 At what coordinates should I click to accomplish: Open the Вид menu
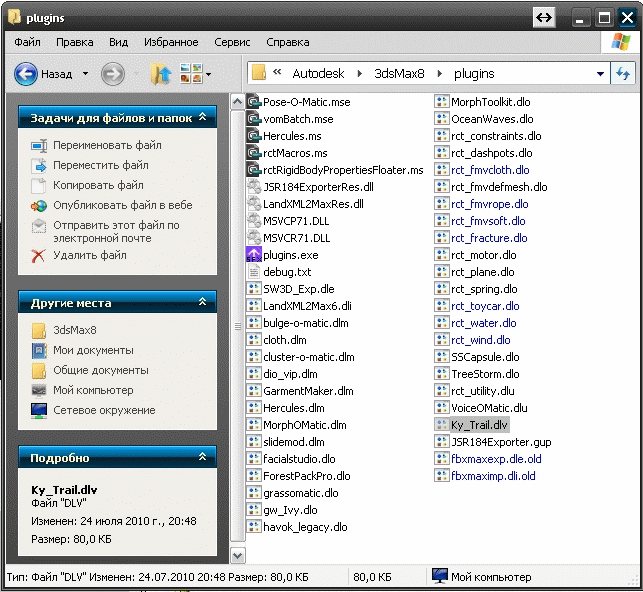[x=119, y=42]
